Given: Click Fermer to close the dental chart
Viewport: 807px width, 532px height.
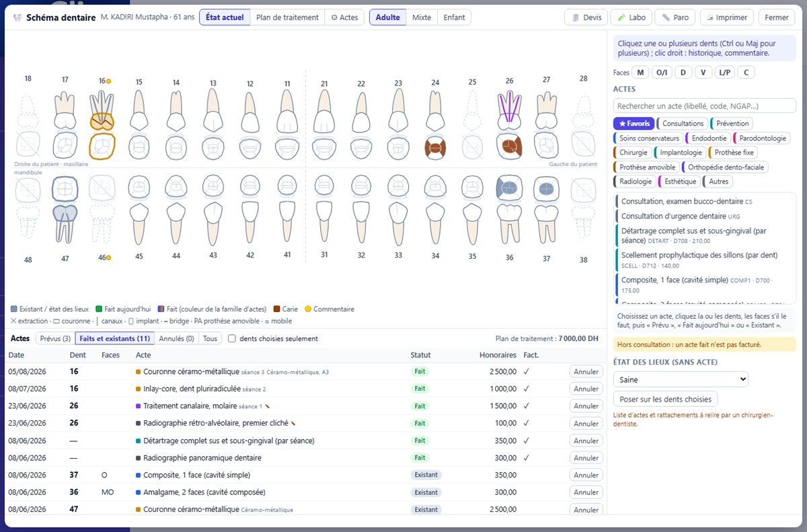Looking at the screenshot, I should [x=777, y=17].
